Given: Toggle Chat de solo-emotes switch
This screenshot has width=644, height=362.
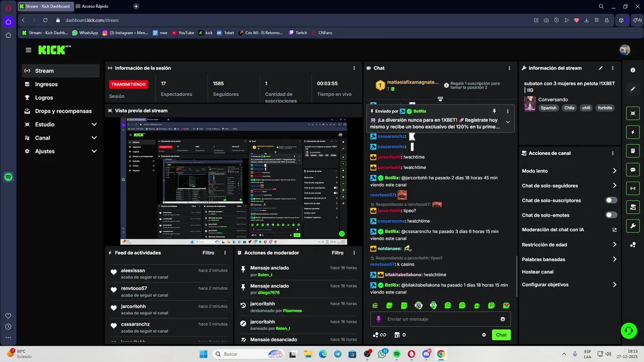Looking at the screenshot, I should pyautogui.click(x=611, y=215).
